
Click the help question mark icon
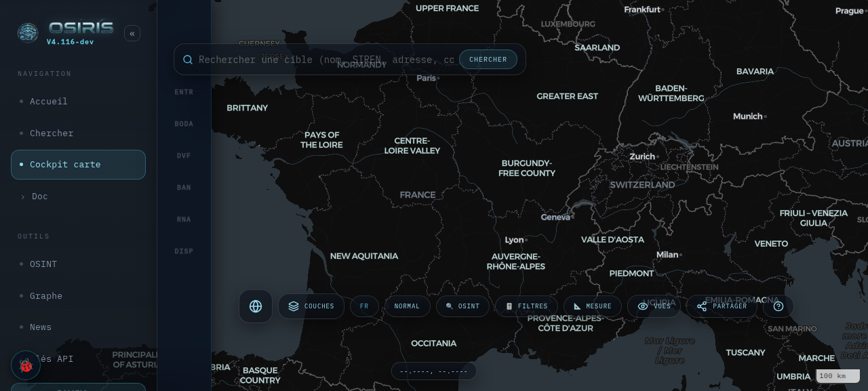coord(778,306)
